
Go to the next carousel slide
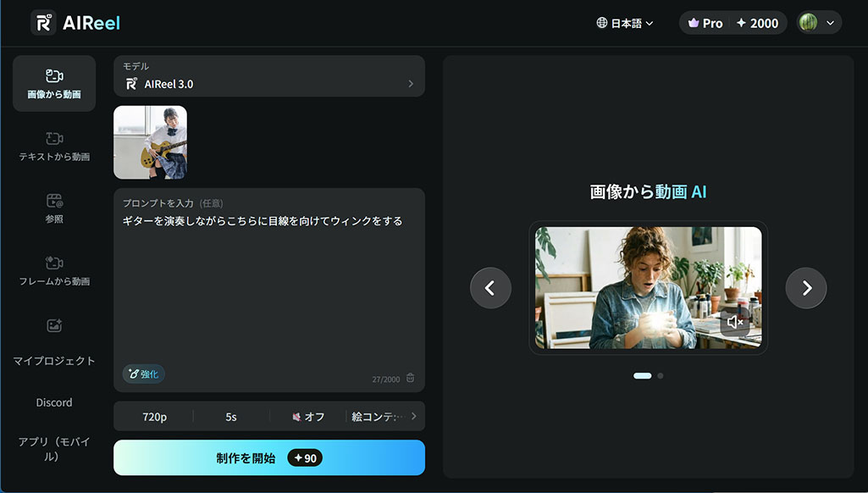[x=806, y=288]
